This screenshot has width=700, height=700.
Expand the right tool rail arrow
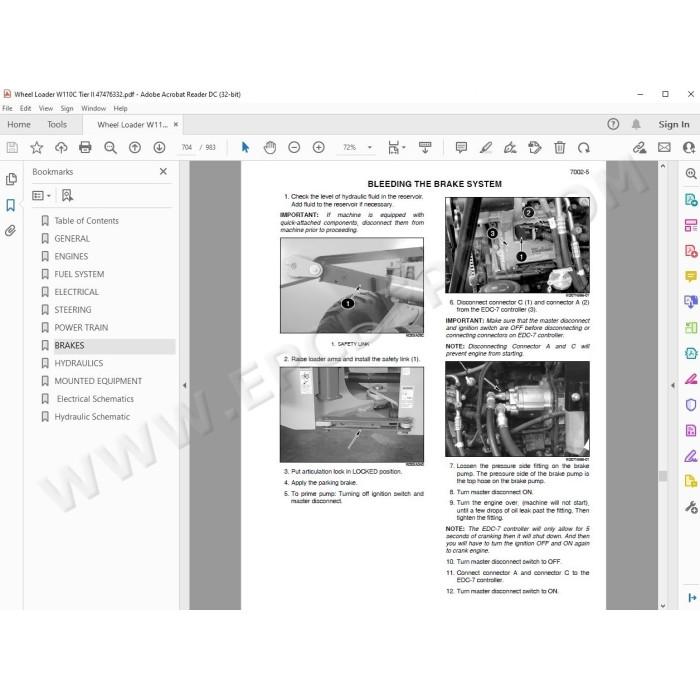coord(692,598)
